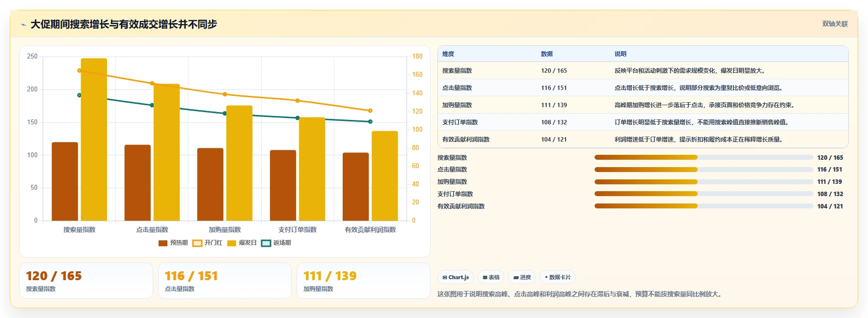
Task: Open the 111 / 139 加购量指数 data card
Action: point(363,281)
